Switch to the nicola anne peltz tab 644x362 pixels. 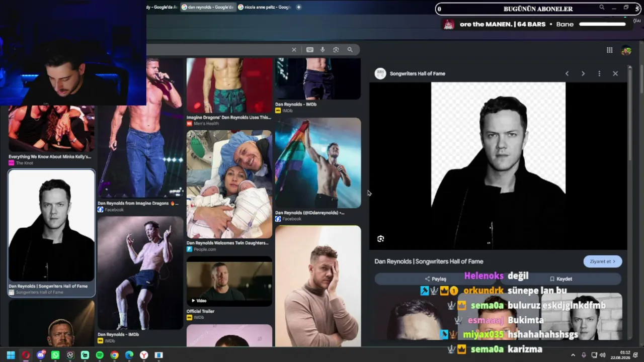(x=265, y=7)
